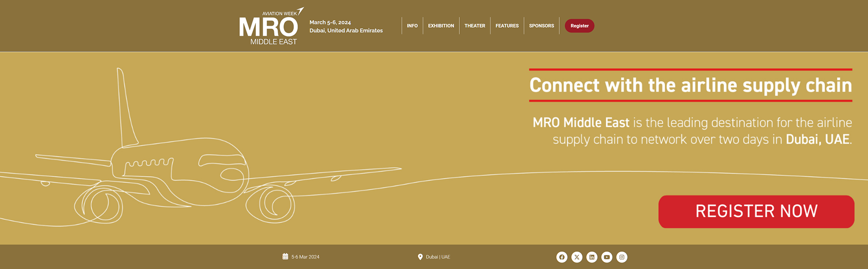Screen dimensions: 868x269
Task: Open the EXHIBITION menu
Action: pos(441,26)
